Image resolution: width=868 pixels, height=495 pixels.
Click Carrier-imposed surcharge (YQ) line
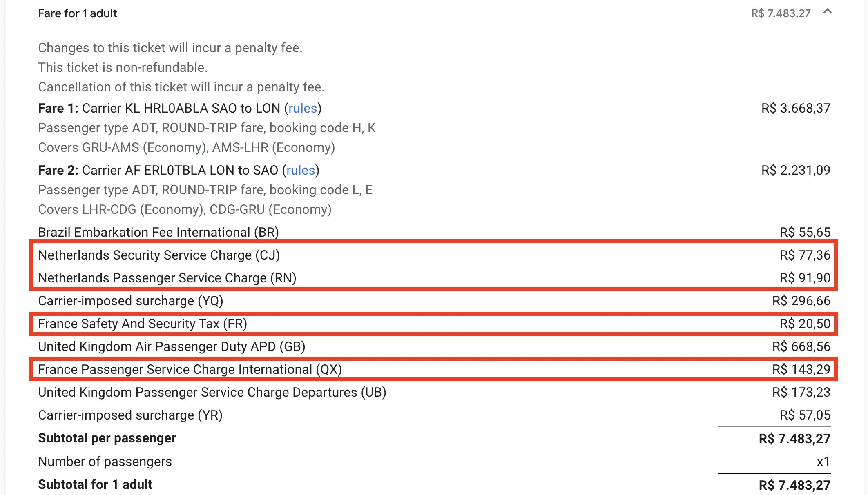[434, 301]
